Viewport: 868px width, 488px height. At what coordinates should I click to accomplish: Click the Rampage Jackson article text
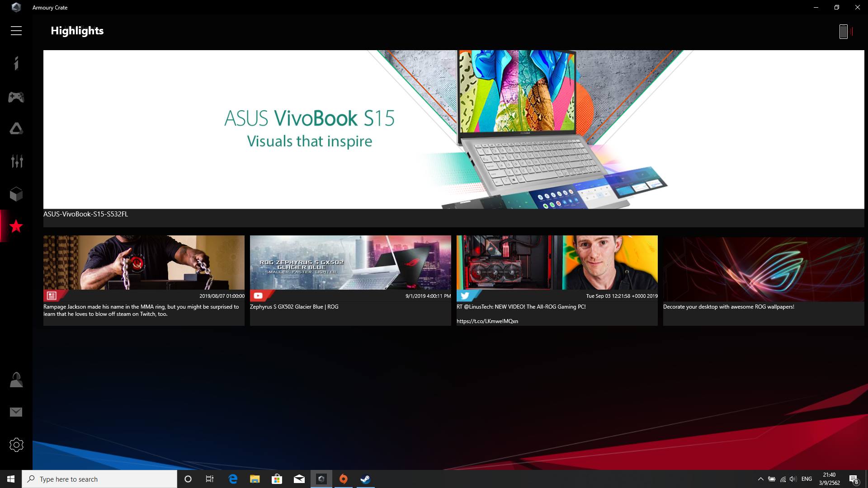141,310
